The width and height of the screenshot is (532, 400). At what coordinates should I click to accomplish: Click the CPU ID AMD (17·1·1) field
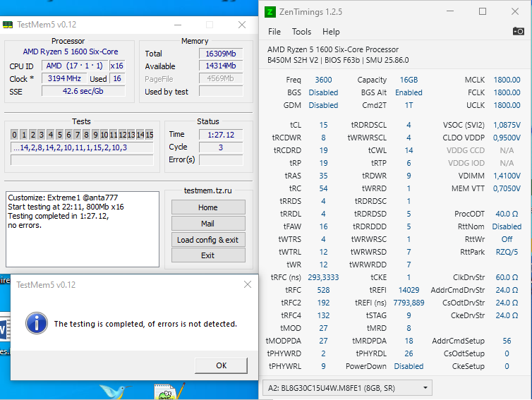[x=75, y=66]
